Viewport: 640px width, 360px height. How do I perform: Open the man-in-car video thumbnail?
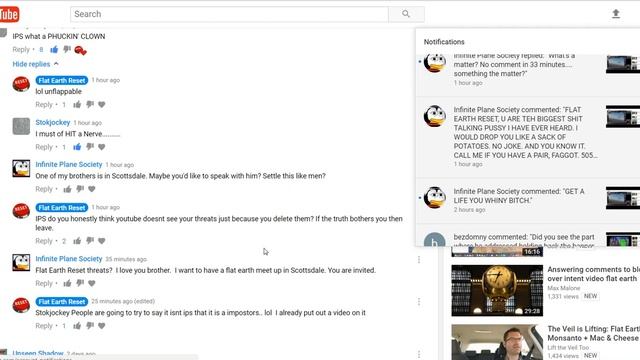tap(497, 342)
